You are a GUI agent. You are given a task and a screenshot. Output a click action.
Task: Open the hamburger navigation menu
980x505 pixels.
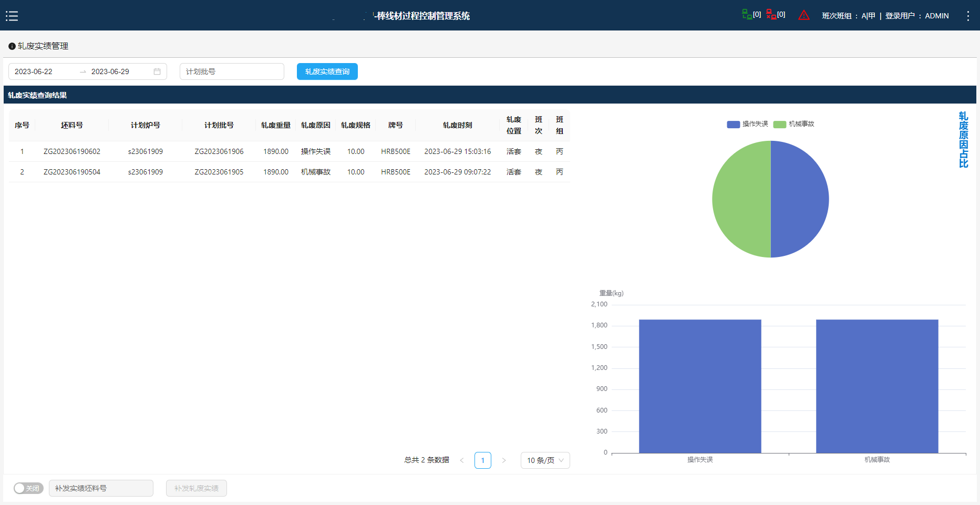pyautogui.click(x=12, y=16)
